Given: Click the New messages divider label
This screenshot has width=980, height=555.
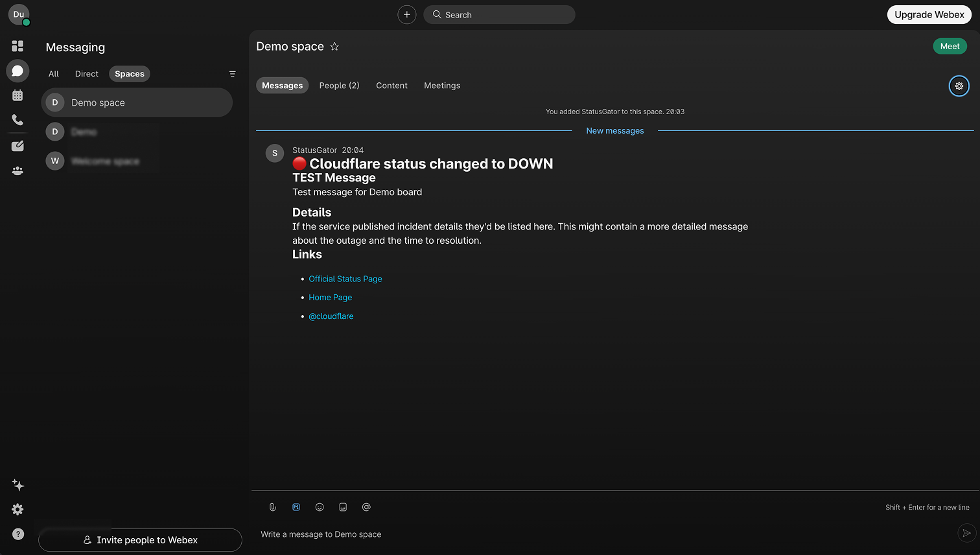Looking at the screenshot, I should (615, 131).
